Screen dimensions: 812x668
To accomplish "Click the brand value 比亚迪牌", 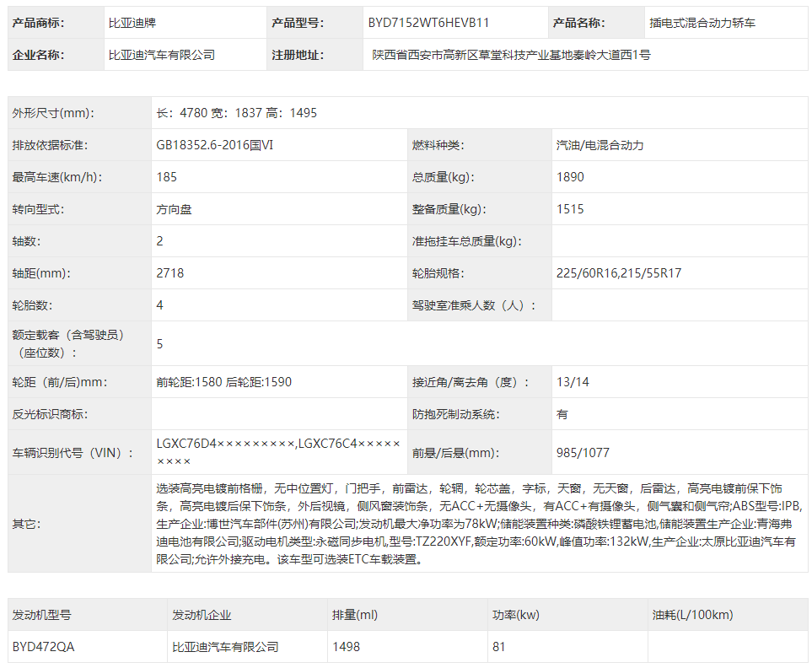I will pyautogui.click(x=132, y=23).
